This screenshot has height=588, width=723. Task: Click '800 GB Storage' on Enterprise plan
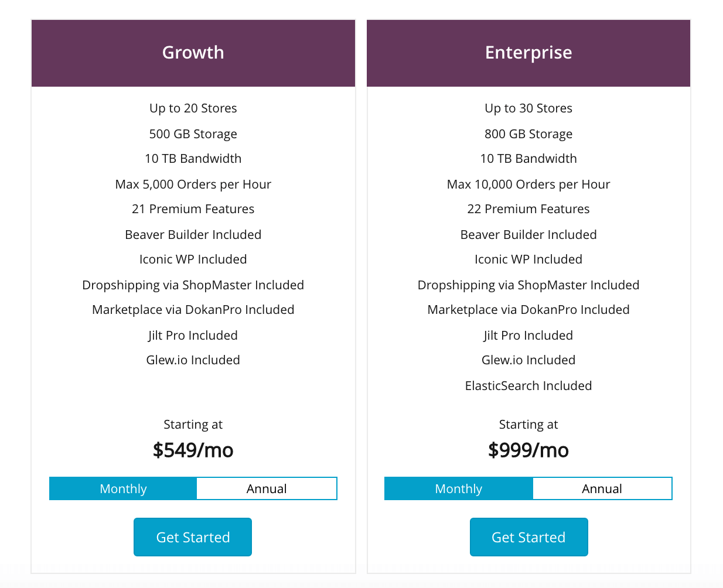click(528, 134)
